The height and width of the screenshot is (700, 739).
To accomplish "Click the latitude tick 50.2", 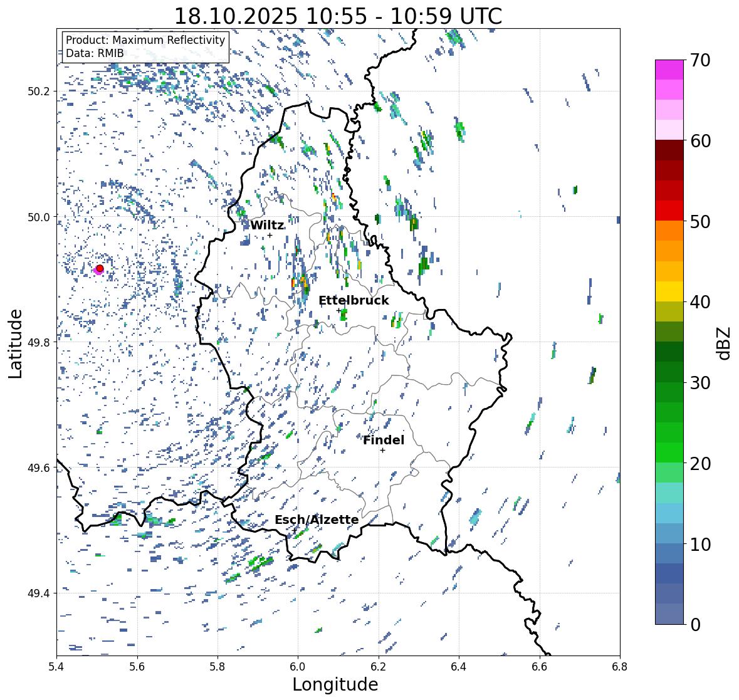I will click(39, 91).
